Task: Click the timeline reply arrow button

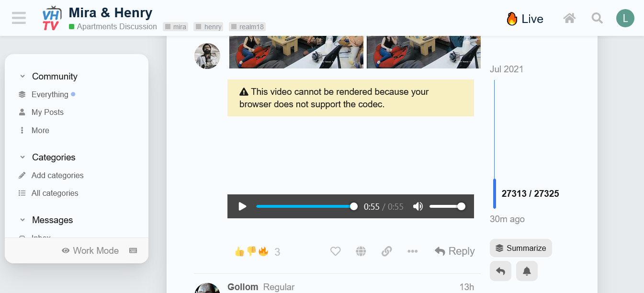Action: (500, 271)
